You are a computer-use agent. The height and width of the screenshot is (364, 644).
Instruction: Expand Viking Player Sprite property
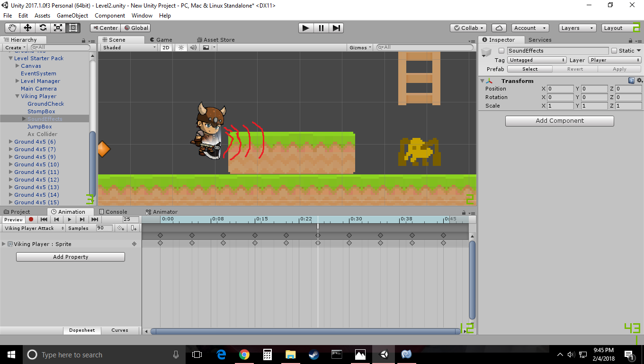4,244
